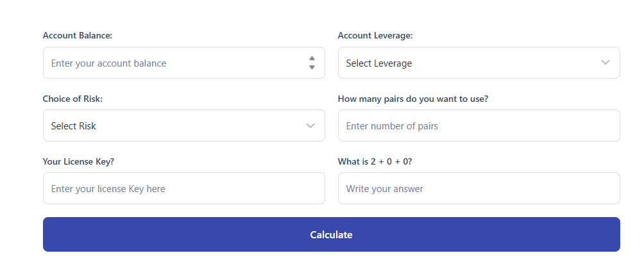644x276 pixels.
Task: Click the up arrow on Account Balance stepper
Action: (312, 59)
